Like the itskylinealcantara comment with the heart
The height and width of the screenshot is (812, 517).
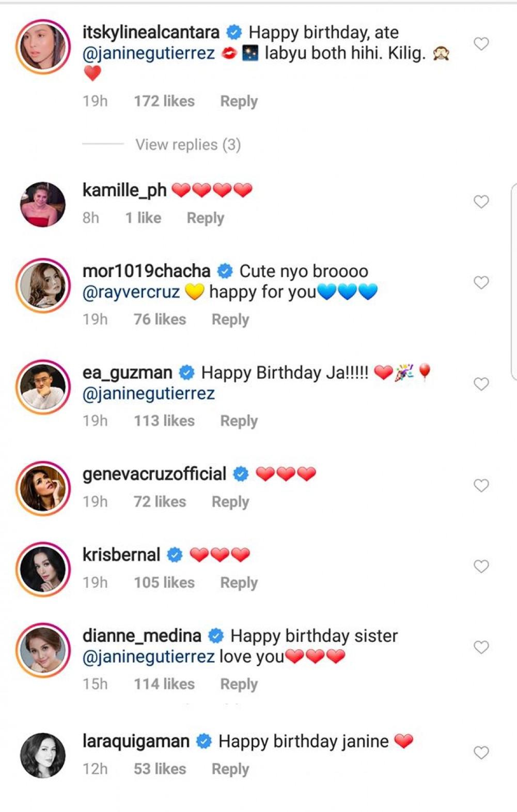tap(481, 44)
